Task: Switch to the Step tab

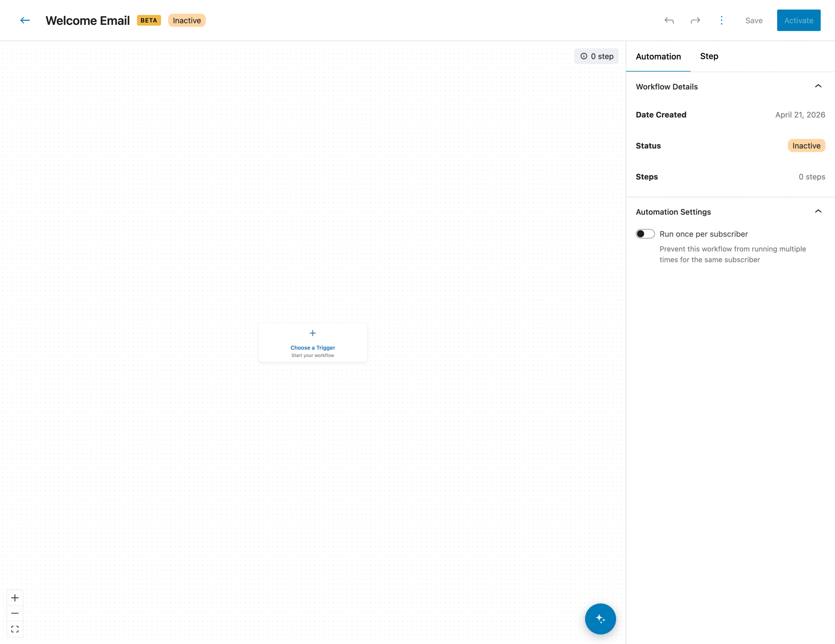Action: coord(709,56)
